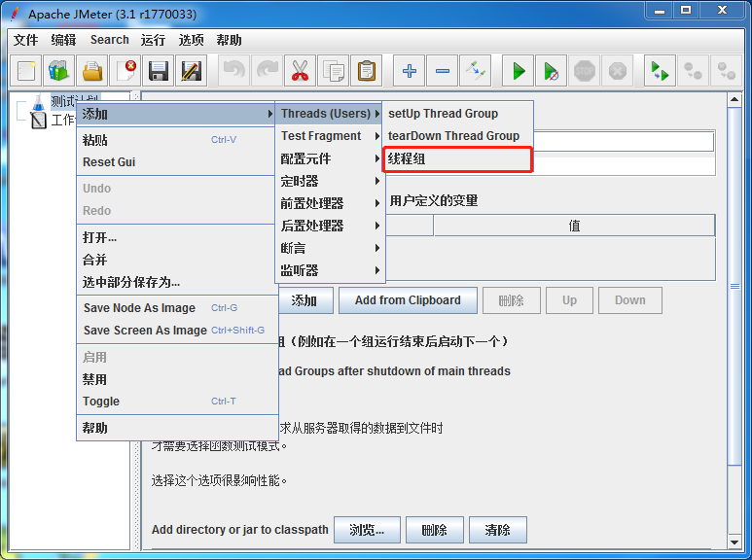Click the Collapse all minus icon
This screenshot has width=752, height=560.
443,71
